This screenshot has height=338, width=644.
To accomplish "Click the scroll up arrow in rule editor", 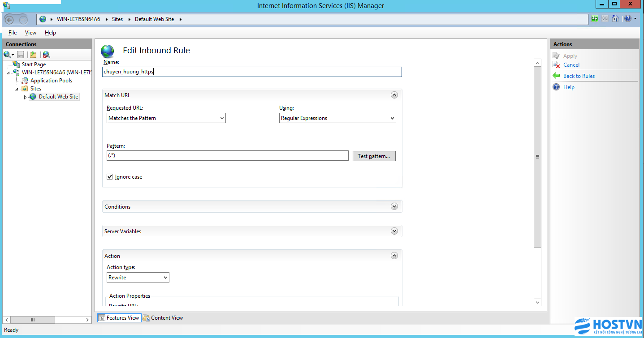I will click(x=538, y=63).
